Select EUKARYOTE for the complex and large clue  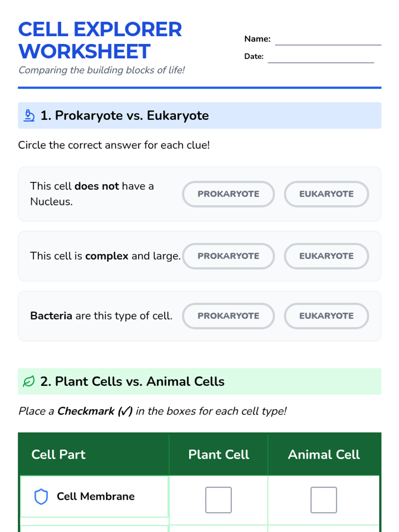tap(326, 256)
